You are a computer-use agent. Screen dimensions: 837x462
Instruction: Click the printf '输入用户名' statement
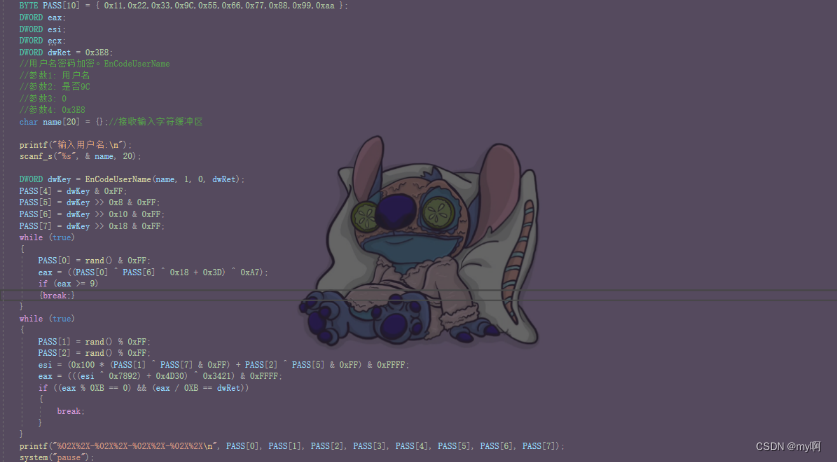pyautogui.click(x=75, y=145)
